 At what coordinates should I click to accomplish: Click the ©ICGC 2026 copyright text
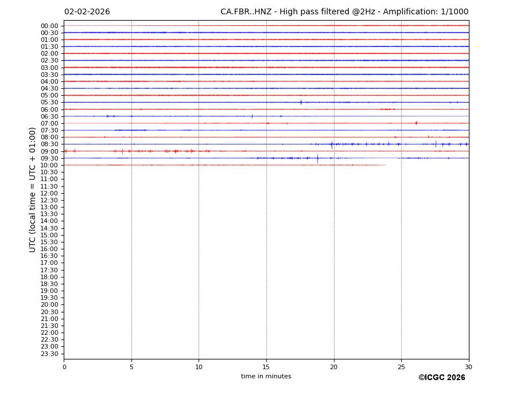[441, 378]
